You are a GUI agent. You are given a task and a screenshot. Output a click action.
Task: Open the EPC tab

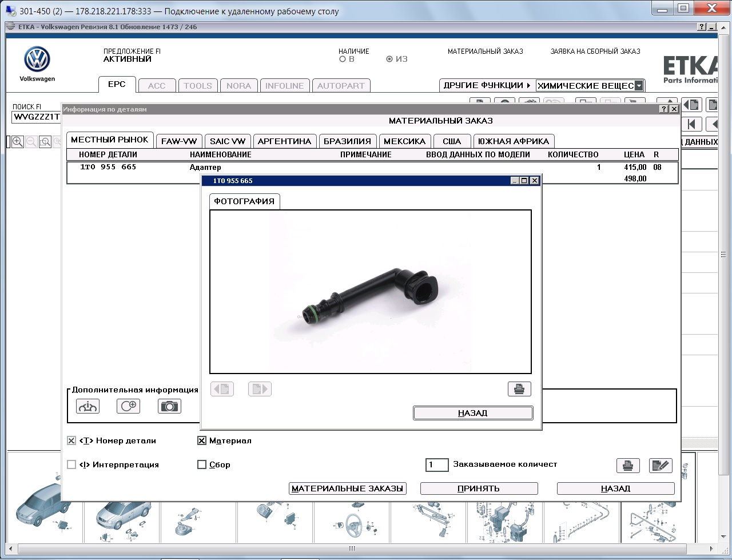click(x=117, y=84)
